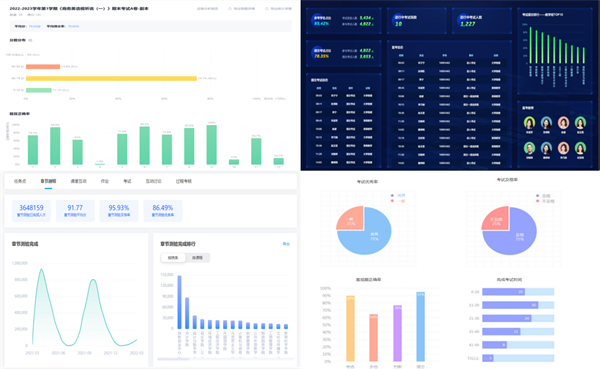Click the 3648159 statistic card
Viewport: 600px width, 369px height.
tap(31, 211)
